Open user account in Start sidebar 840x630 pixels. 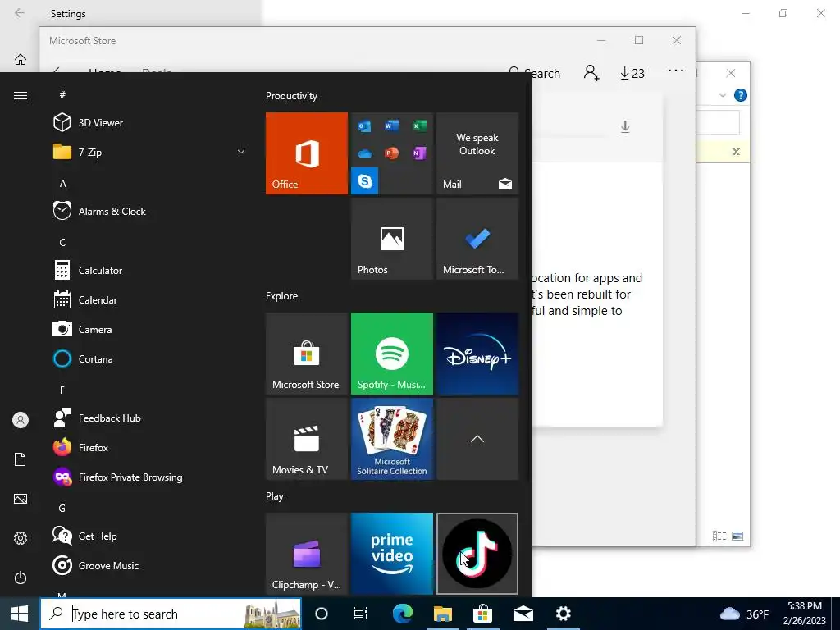(x=21, y=420)
